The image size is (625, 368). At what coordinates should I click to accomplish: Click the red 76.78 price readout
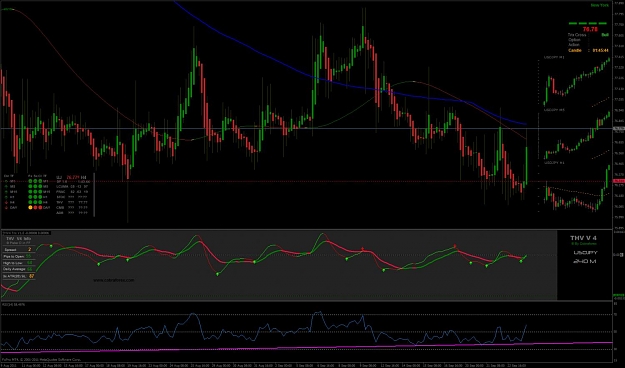click(590, 29)
